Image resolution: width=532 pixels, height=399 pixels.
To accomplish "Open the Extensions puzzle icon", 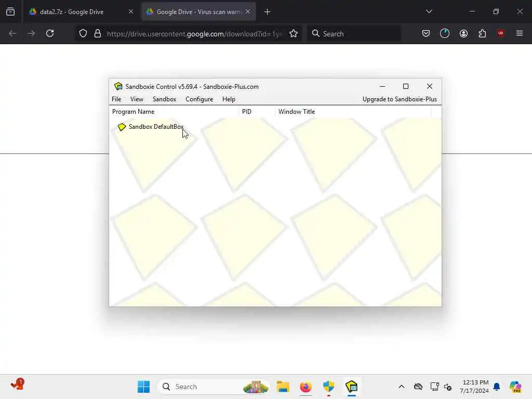I will (482, 33).
